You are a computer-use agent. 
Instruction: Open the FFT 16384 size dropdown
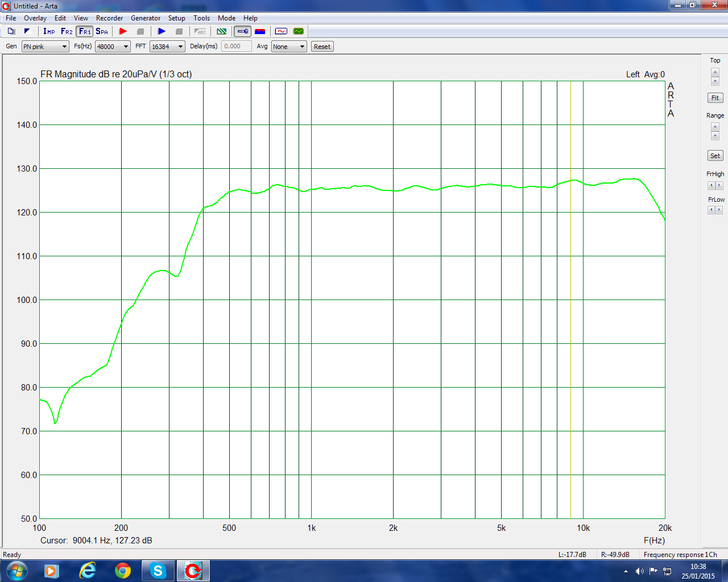[x=167, y=47]
